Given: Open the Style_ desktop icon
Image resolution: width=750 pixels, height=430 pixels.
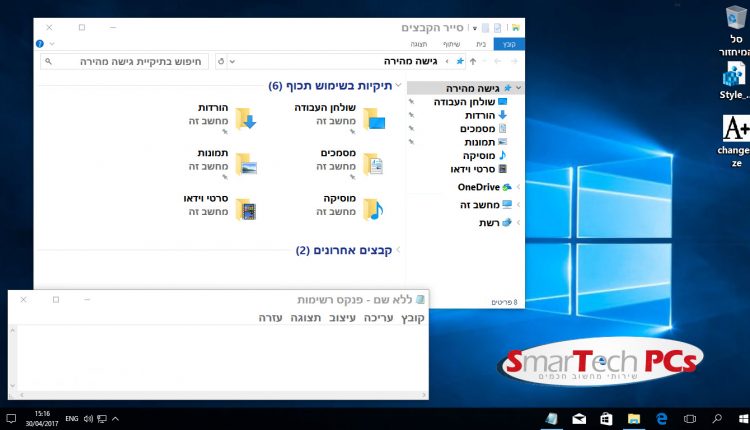Looking at the screenshot, I should [x=735, y=81].
